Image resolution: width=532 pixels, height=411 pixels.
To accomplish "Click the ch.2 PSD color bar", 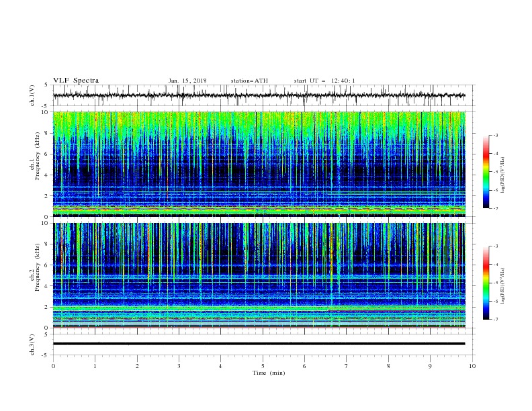I will point(486,283).
